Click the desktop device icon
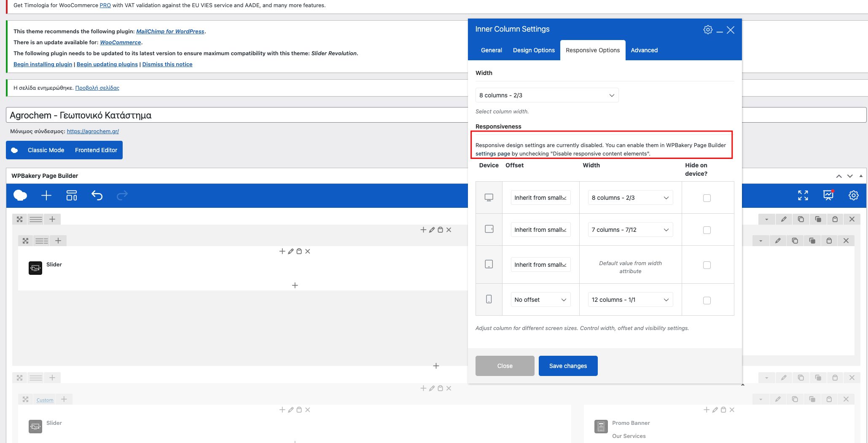Screen dimensions: 868x443 pos(489,197)
